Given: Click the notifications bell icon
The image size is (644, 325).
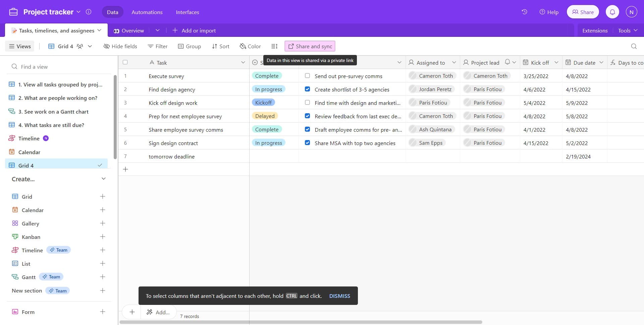Looking at the screenshot, I should click(x=612, y=12).
